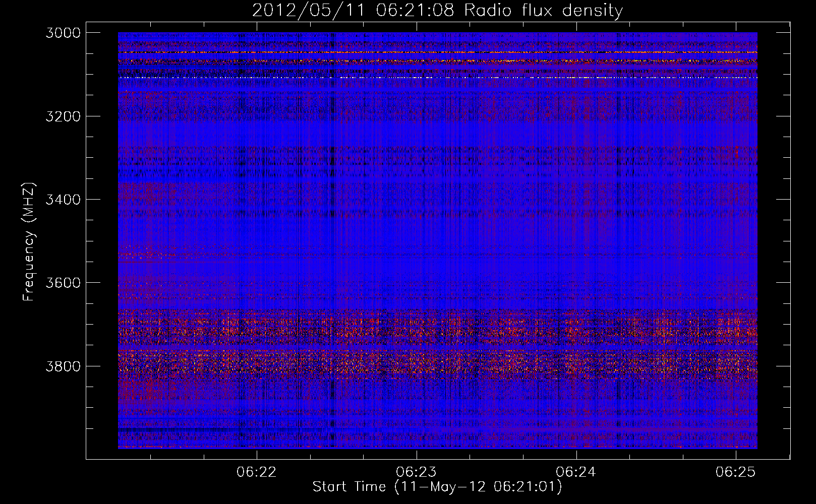Viewport: 816px width, 504px height.
Task: Click the 3600 frequency tick label
Action: tap(63, 283)
